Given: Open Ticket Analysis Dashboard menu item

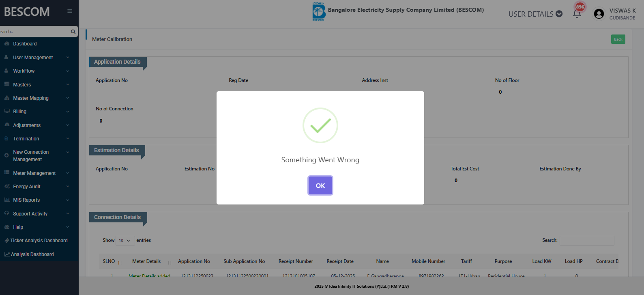Looking at the screenshot, I should point(39,241).
